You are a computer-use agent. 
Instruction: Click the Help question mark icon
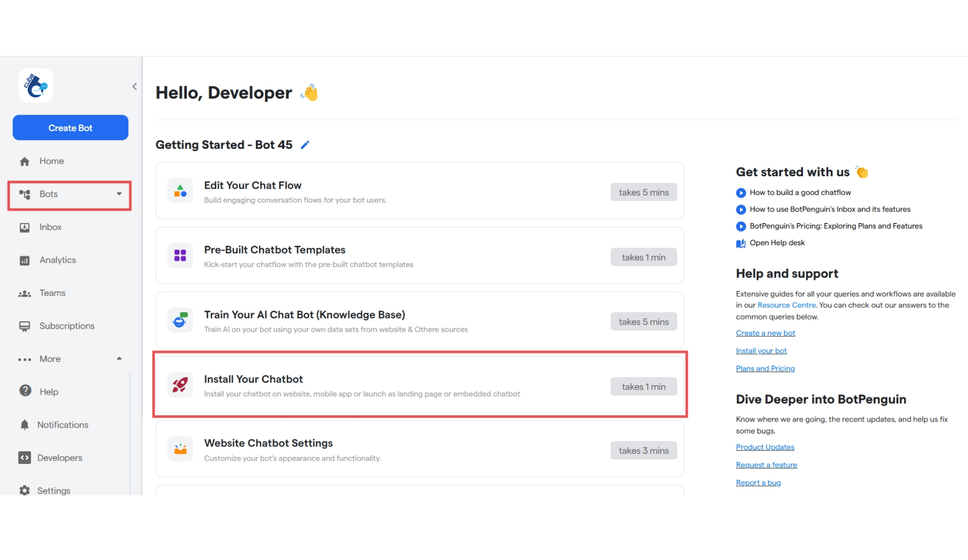tap(25, 391)
